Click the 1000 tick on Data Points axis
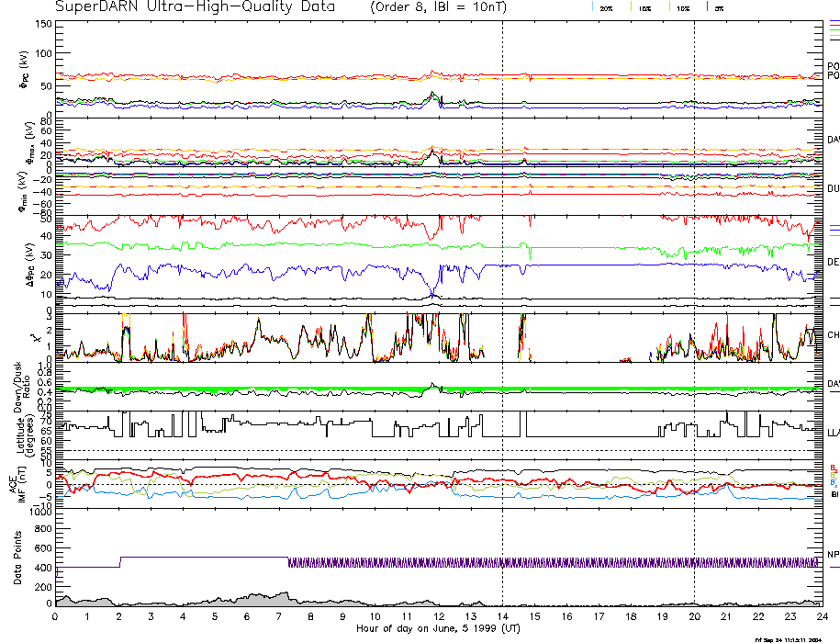The image size is (840, 643). point(39,513)
